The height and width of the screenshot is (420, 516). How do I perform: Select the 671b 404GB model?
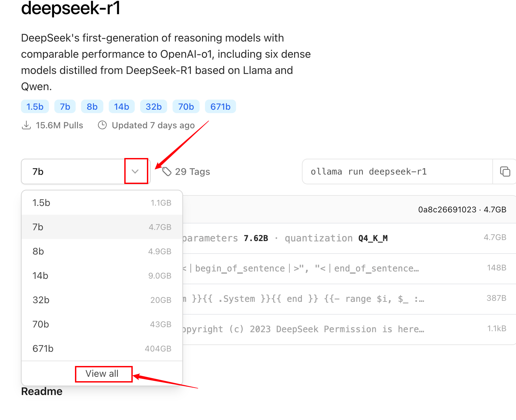click(x=102, y=348)
